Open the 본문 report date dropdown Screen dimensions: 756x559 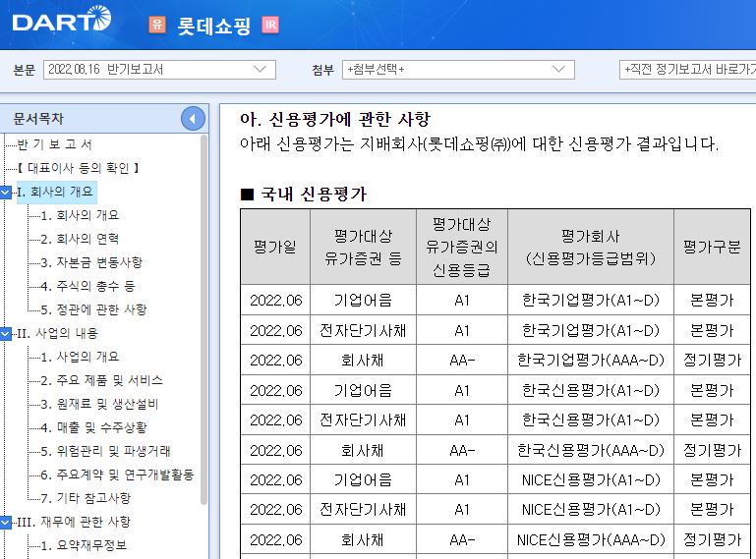(159, 70)
